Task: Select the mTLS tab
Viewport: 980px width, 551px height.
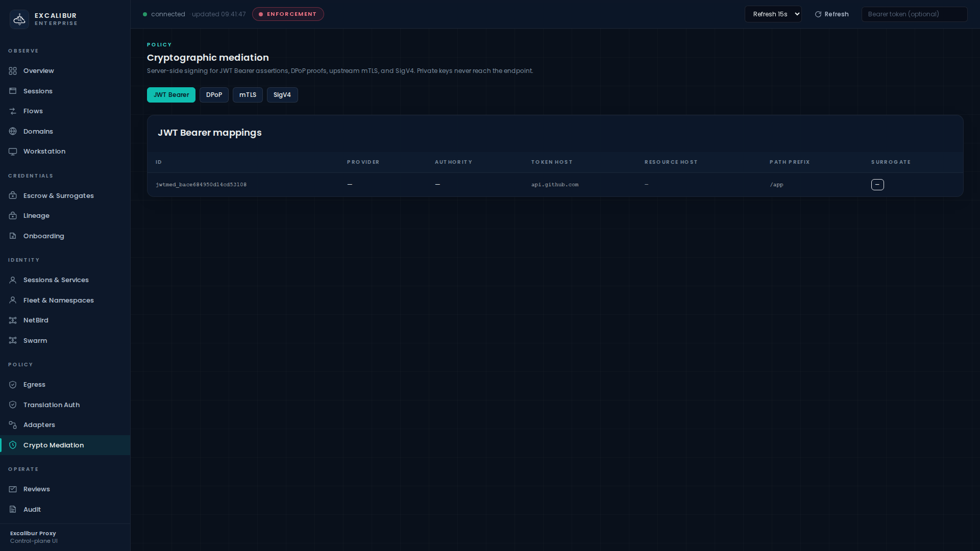Action: pyautogui.click(x=248, y=95)
